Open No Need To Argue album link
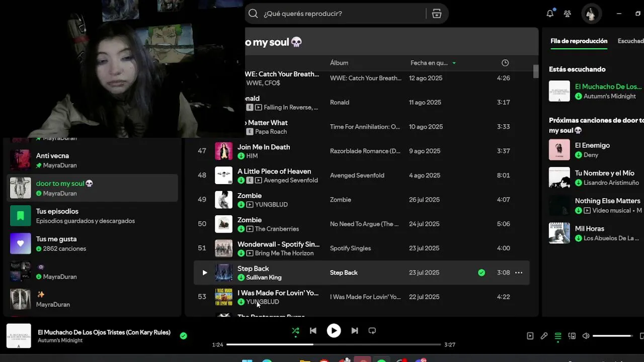 click(x=364, y=224)
